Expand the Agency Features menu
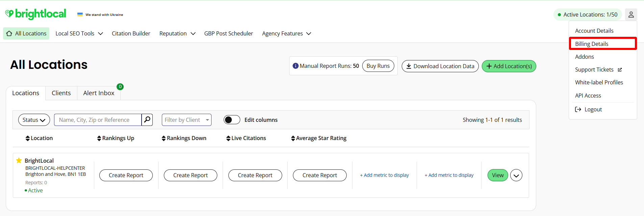The width and height of the screenshot is (644, 216). click(287, 33)
